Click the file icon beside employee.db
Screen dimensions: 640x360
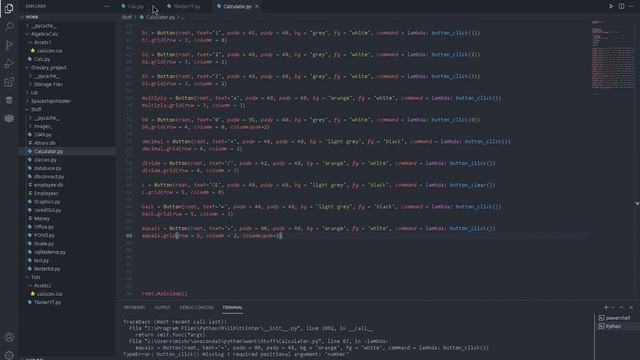[x=30, y=185]
